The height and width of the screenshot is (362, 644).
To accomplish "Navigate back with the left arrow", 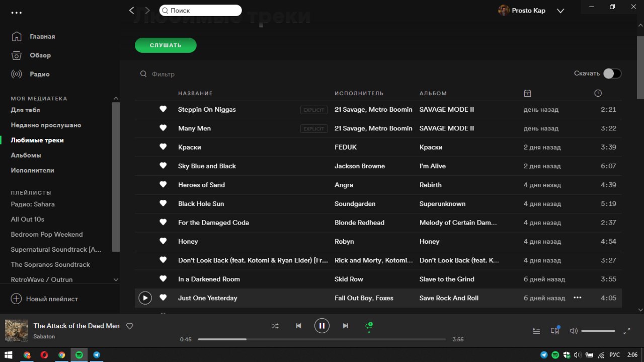I will pyautogui.click(x=132, y=10).
